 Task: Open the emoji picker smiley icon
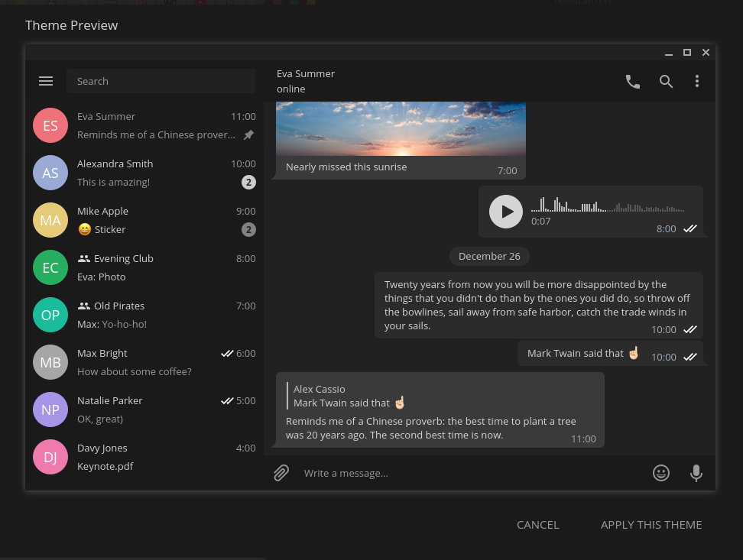pos(661,473)
